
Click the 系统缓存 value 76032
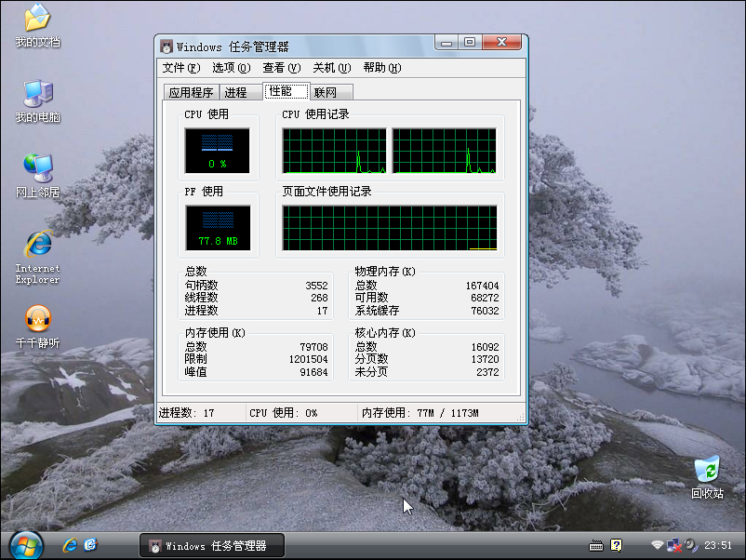485,311
